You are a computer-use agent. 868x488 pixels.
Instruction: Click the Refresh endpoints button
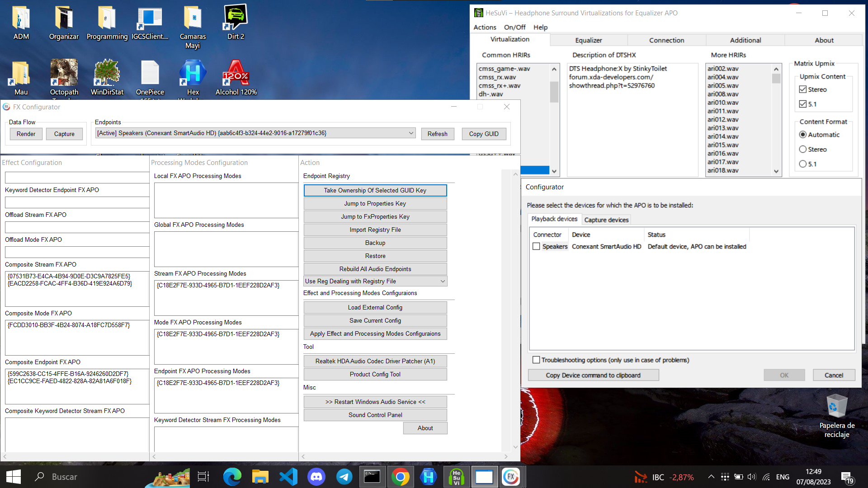437,134
